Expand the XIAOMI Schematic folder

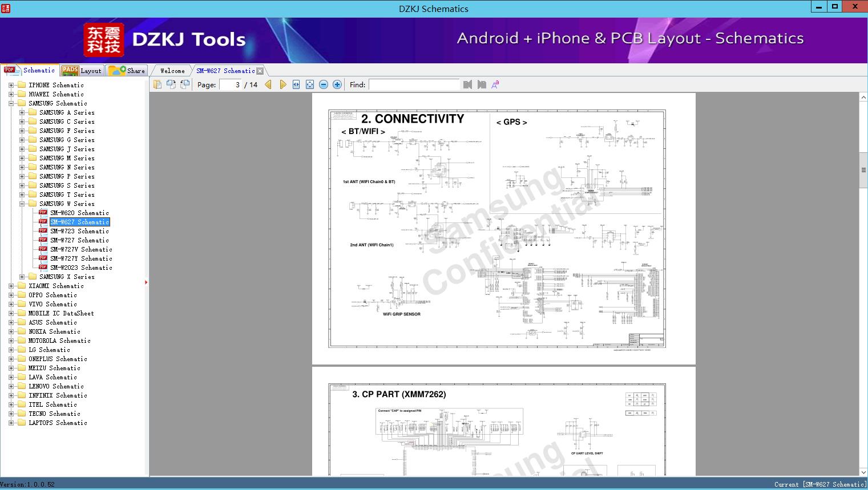tap(11, 286)
